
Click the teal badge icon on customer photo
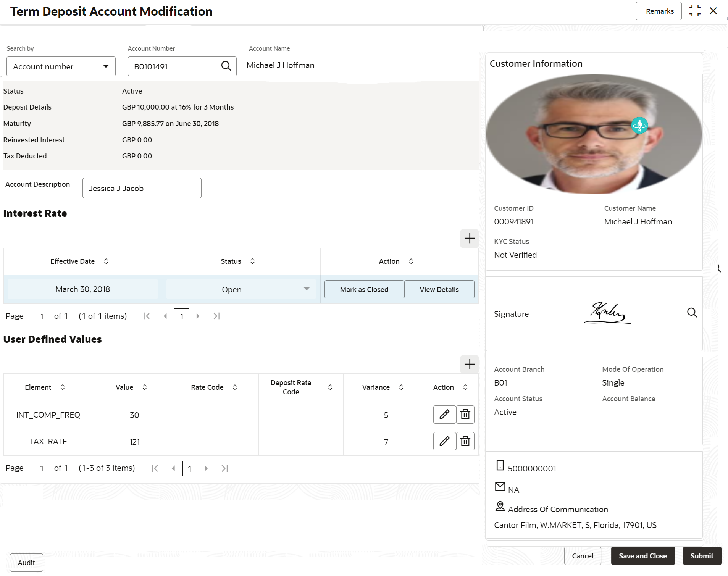tap(639, 125)
